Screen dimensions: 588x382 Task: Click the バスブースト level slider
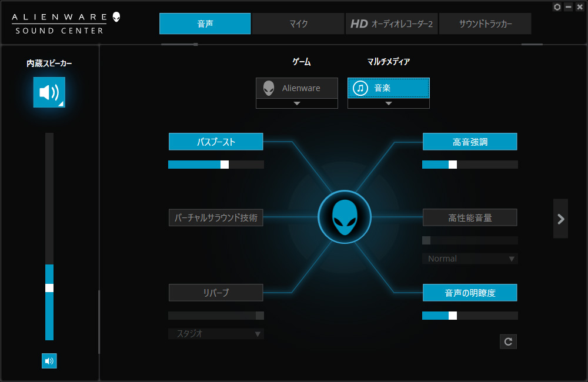(x=216, y=165)
